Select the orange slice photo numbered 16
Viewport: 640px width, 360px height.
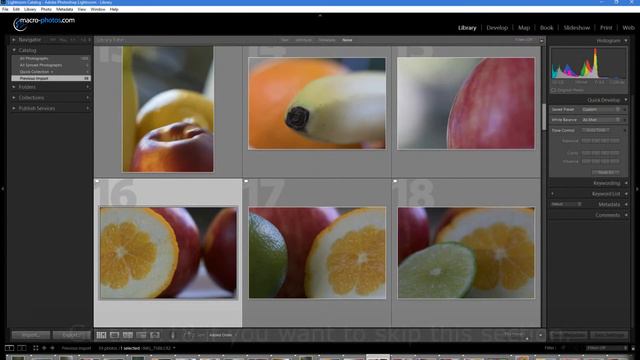(x=169, y=253)
